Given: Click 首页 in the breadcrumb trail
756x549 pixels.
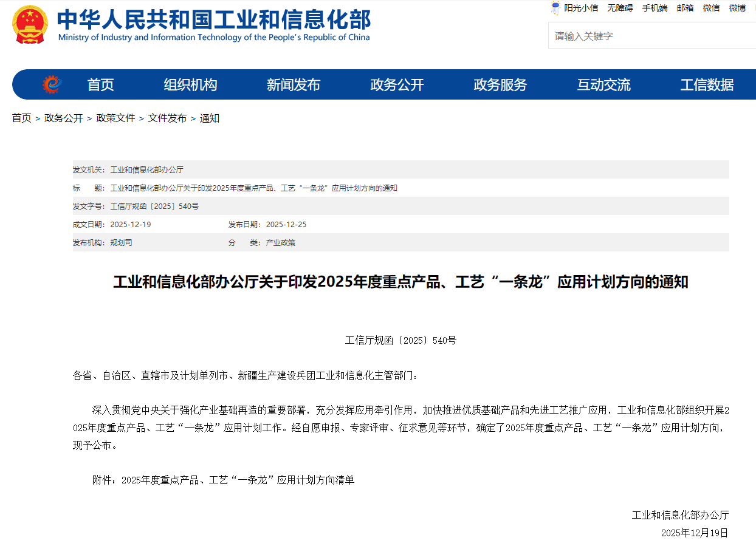Looking at the screenshot, I should (x=21, y=118).
